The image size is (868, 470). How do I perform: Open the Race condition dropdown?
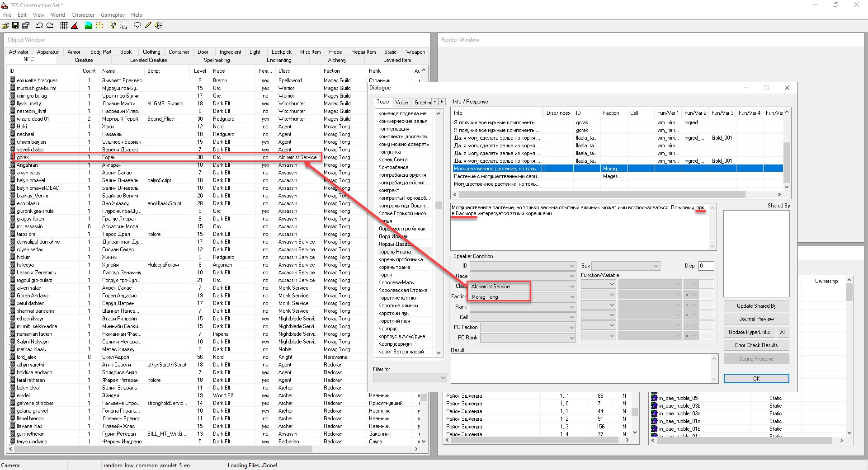click(x=523, y=276)
